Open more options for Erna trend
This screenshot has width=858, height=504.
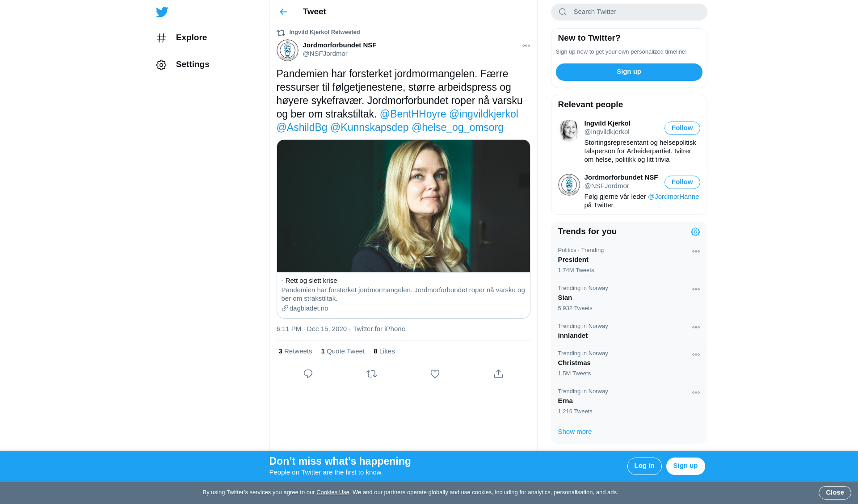click(x=696, y=393)
